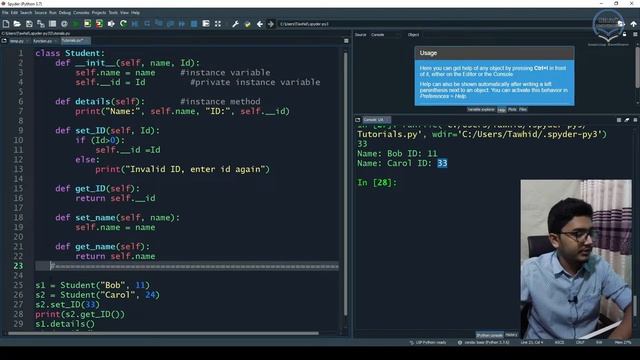The image size is (640, 360).
Task: Open the Tools menu
Action: [113, 13]
